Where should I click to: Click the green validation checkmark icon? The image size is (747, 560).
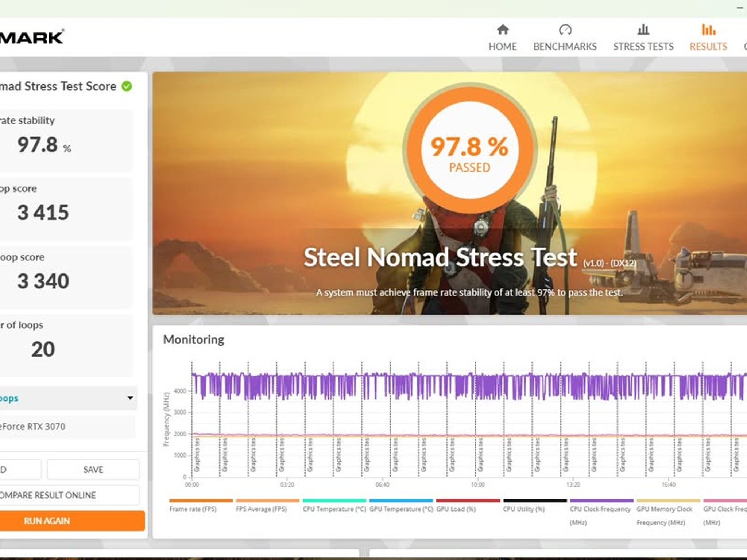(x=127, y=86)
